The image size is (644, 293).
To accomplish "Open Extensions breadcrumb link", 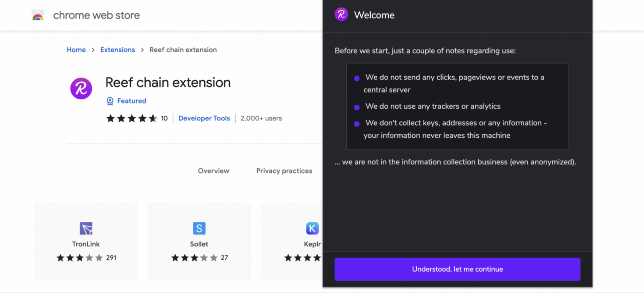I will (x=118, y=50).
